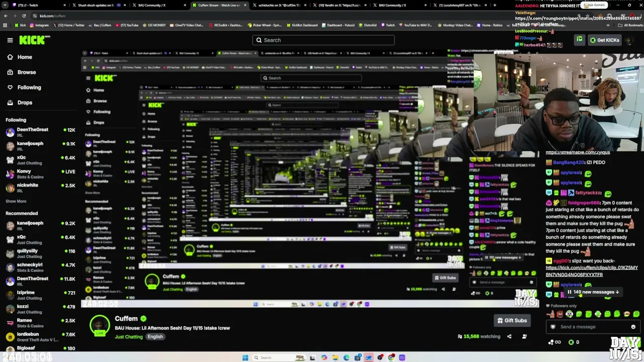Click the fattyrackzz username in chat
The width and height of the screenshot is (644, 362).
tap(588, 193)
